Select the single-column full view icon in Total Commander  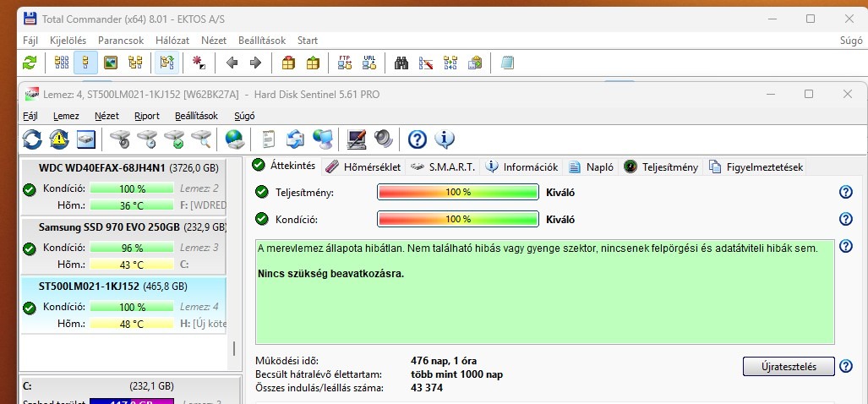click(x=85, y=63)
